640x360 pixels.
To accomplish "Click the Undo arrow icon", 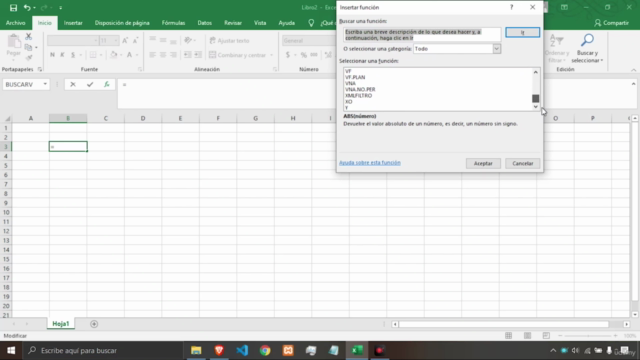I will (27, 7).
